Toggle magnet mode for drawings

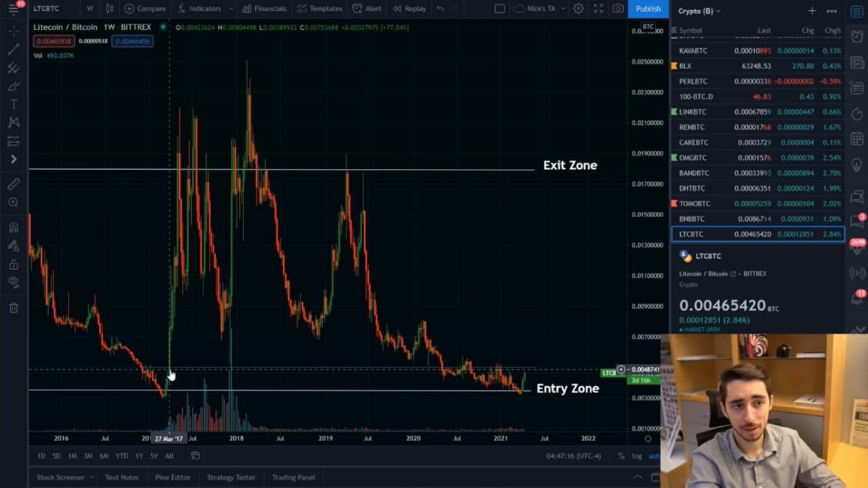(x=14, y=227)
